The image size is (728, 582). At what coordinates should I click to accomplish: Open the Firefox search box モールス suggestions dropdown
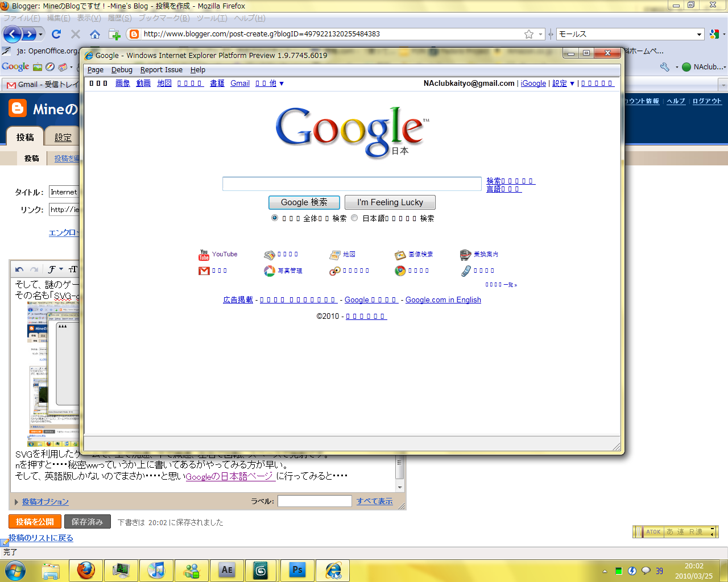(x=699, y=34)
